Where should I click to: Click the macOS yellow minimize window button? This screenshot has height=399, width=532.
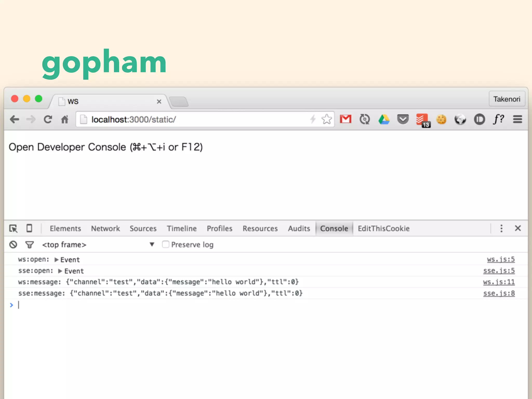click(26, 99)
